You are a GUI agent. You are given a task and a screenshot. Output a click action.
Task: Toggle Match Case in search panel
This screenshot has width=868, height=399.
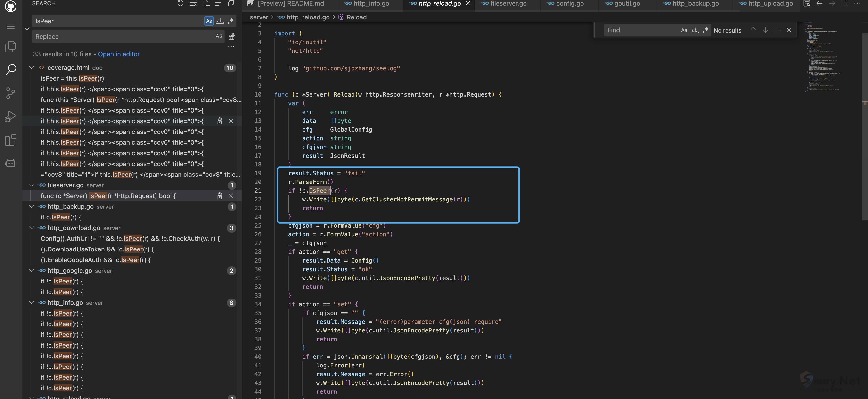[209, 21]
